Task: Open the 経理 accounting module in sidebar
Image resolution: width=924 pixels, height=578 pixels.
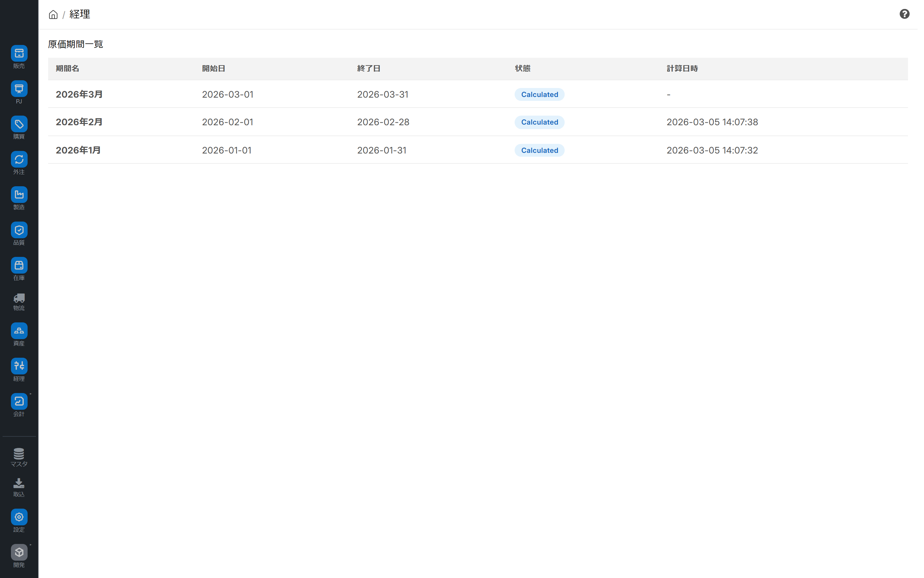Action: [x=19, y=366]
